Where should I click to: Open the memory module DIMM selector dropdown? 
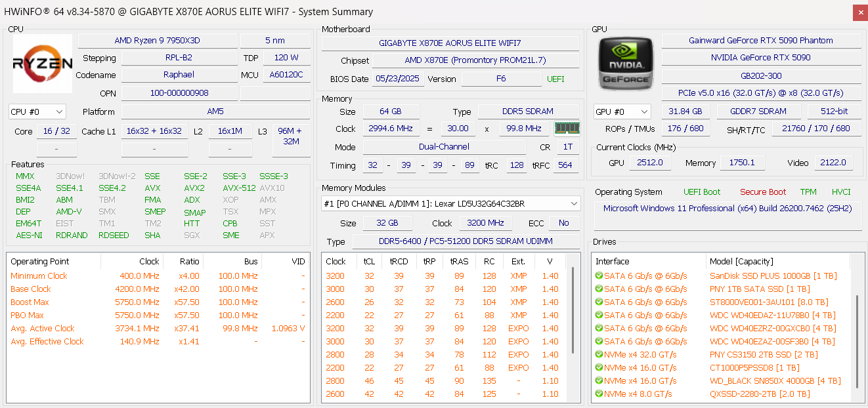click(450, 203)
